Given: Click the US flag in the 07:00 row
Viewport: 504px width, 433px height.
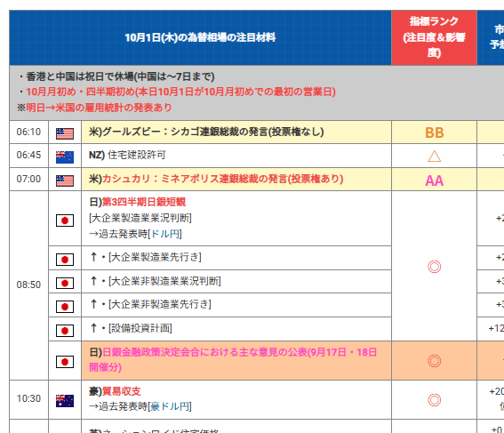Looking at the screenshot, I should pos(65,180).
